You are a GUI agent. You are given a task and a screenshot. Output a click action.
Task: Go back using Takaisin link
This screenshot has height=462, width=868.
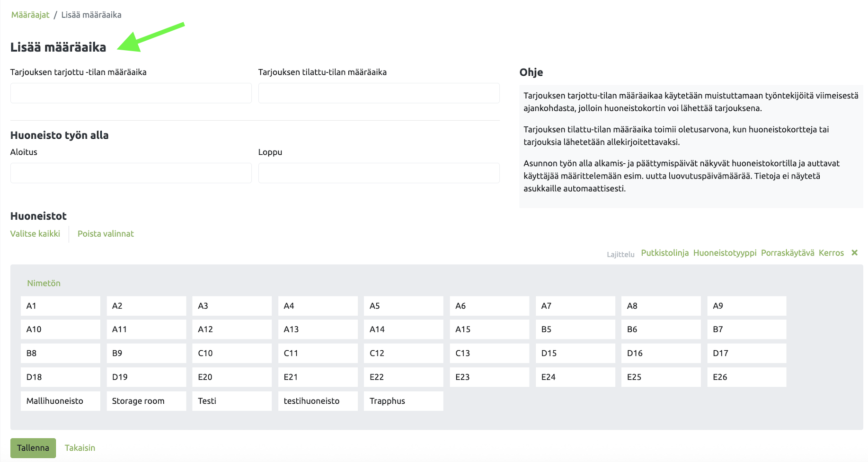point(80,448)
